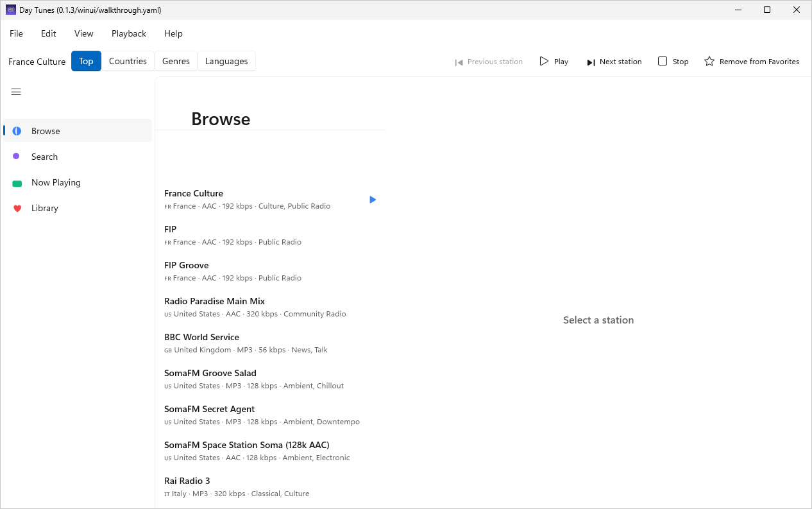Click the purple Search dot icon
Screen dimensions: 812x509
pyautogui.click(x=16, y=156)
